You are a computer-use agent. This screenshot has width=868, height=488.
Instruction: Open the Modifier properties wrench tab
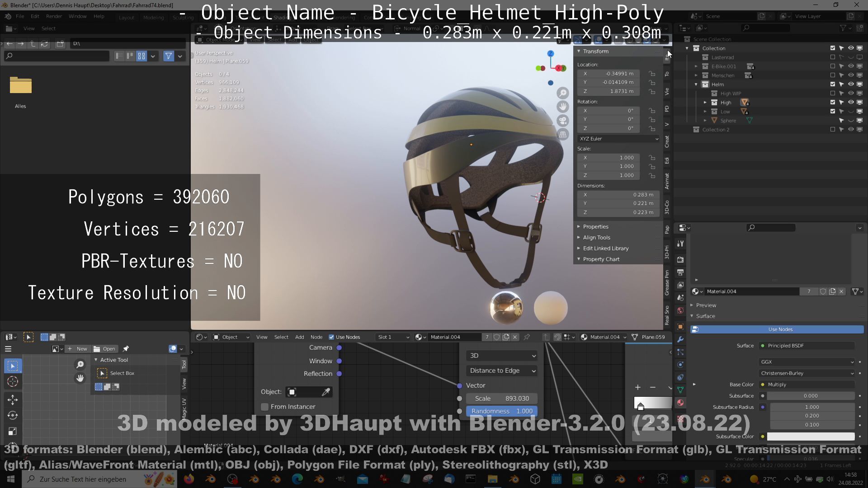pyautogui.click(x=680, y=339)
